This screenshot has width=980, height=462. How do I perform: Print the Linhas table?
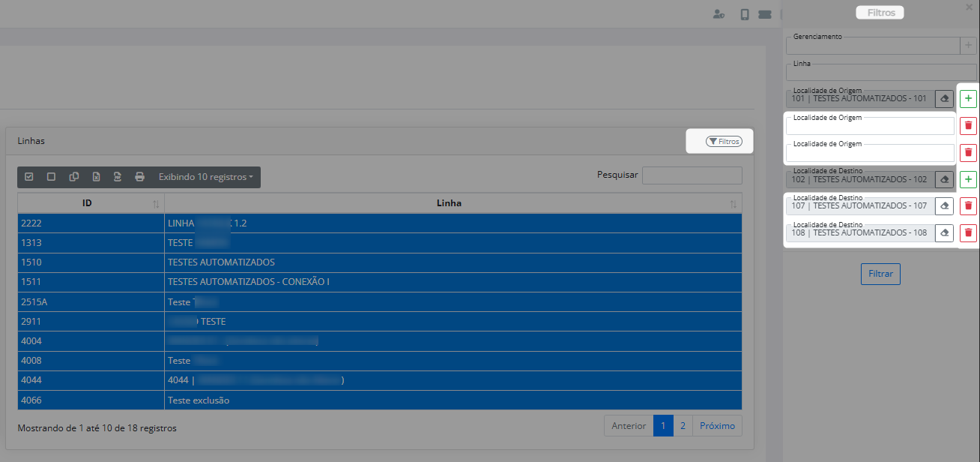tap(139, 177)
